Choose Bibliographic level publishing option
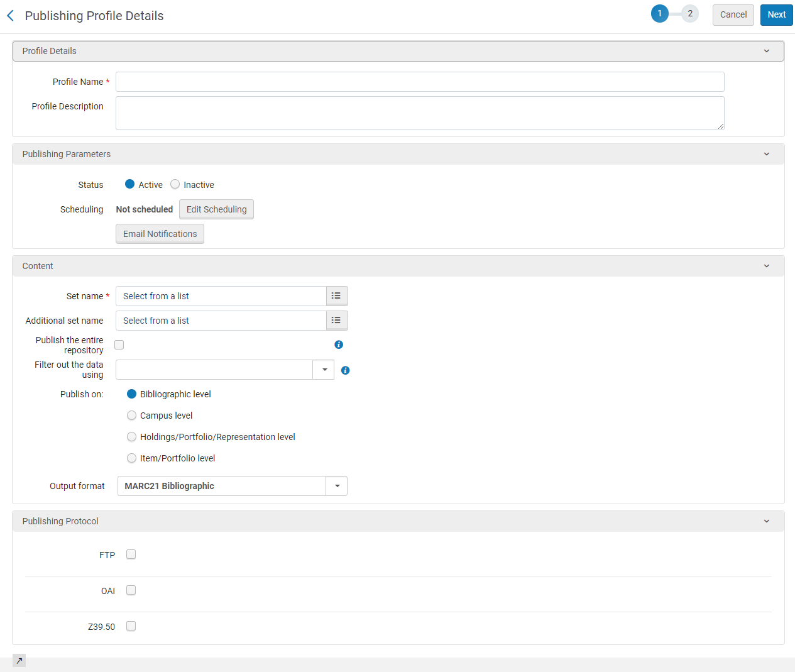 132,394
